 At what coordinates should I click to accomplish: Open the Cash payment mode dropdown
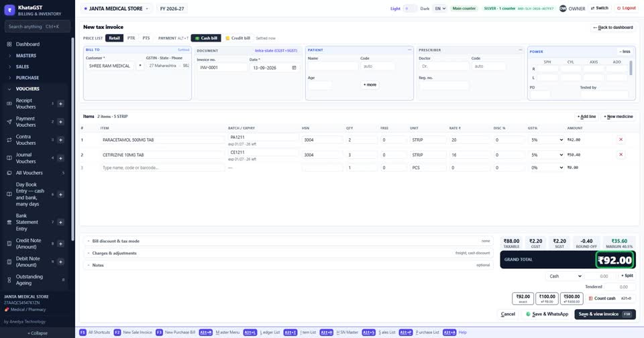pyautogui.click(x=565, y=276)
